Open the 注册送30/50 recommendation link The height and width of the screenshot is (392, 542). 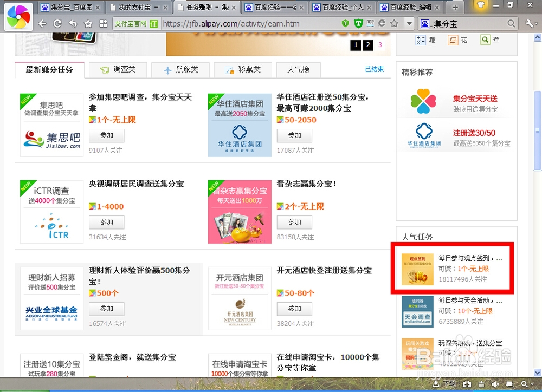[x=474, y=133]
